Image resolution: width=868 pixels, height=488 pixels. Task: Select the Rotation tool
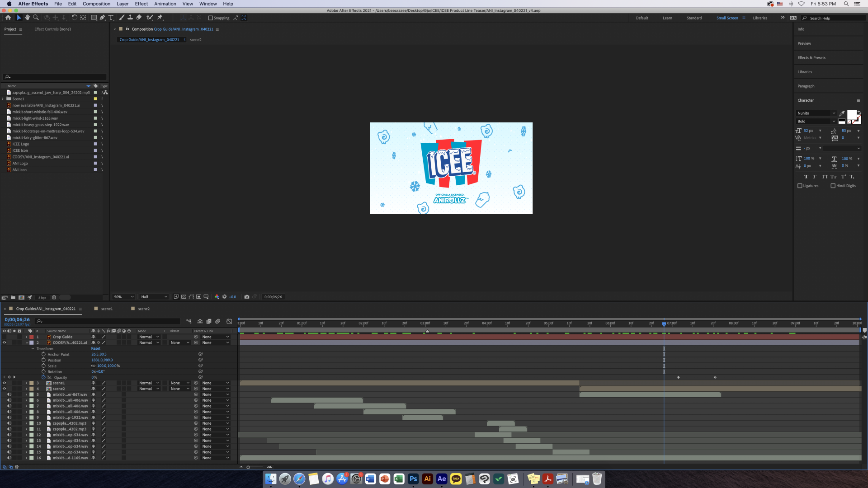[x=74, y=18]
